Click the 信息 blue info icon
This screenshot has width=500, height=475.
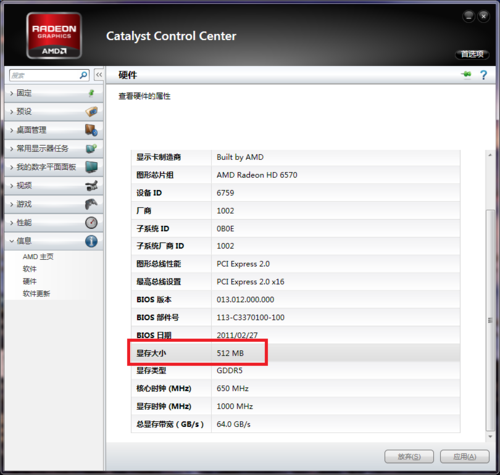91,241
